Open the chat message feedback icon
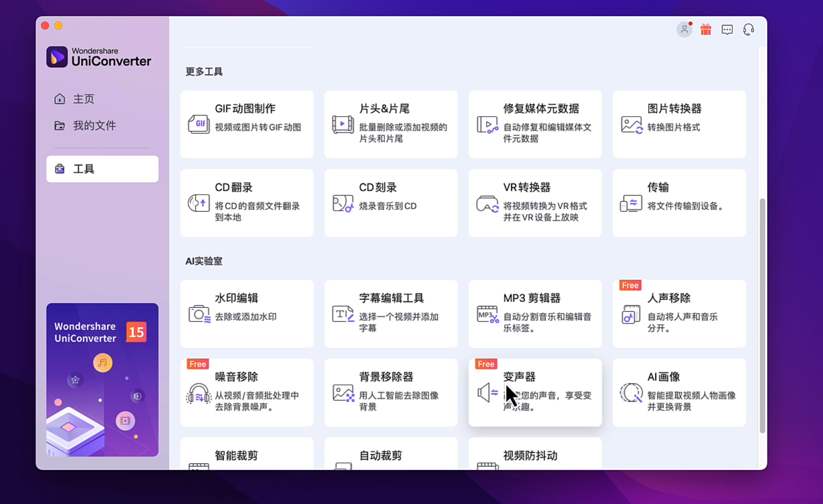Image resolution: width=823 pixels, height=504 pixels. point(727,30)
